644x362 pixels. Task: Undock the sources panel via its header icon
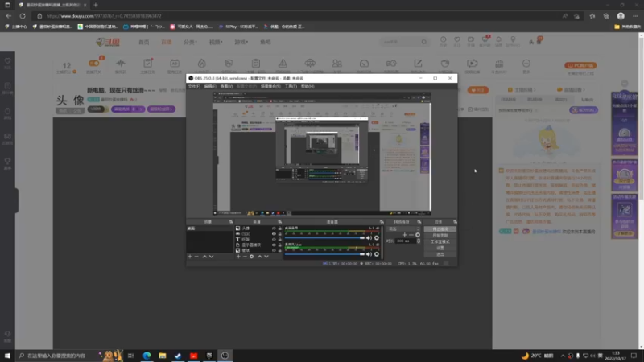tap(279, 222)
